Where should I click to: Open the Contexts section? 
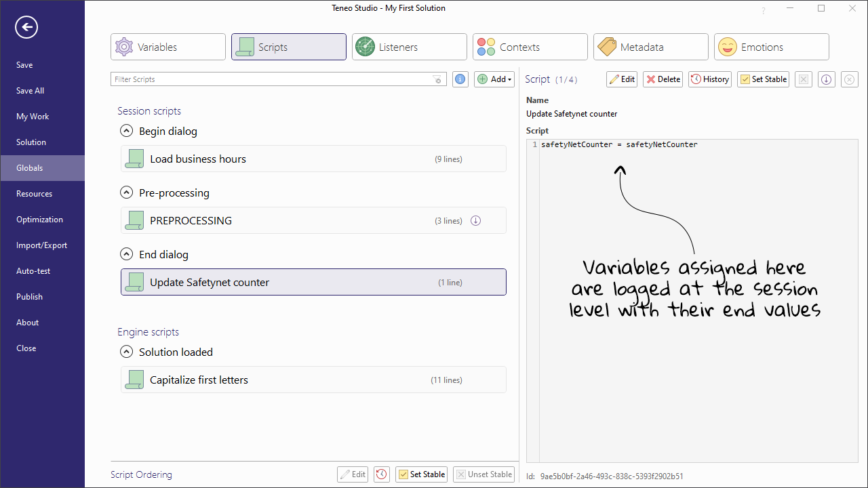pyautogui.click(x=530, y=46)
